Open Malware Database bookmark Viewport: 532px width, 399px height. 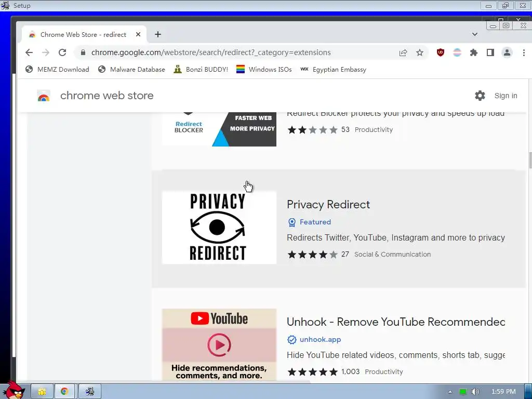[x=131, y=70]
